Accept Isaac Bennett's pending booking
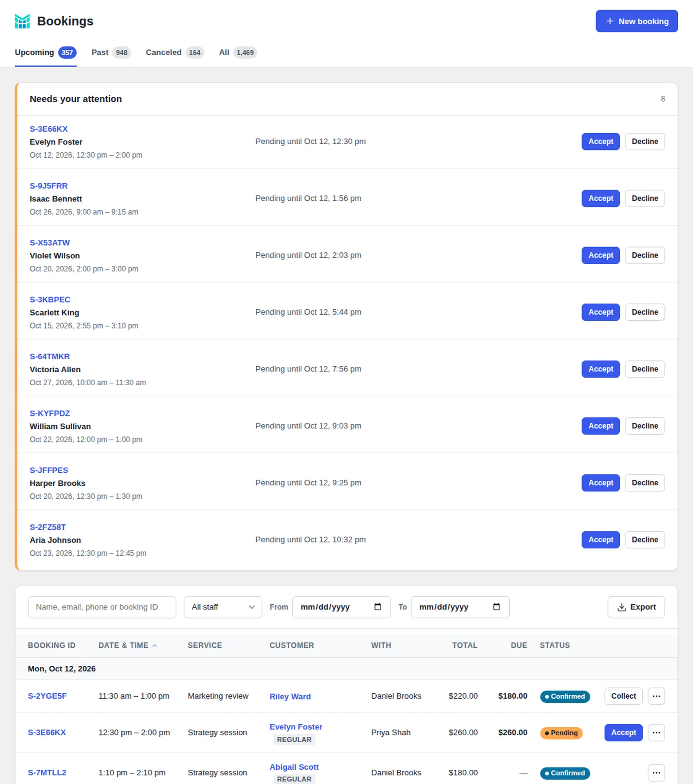This screenshot has height=784, width=693. (600, 198)
